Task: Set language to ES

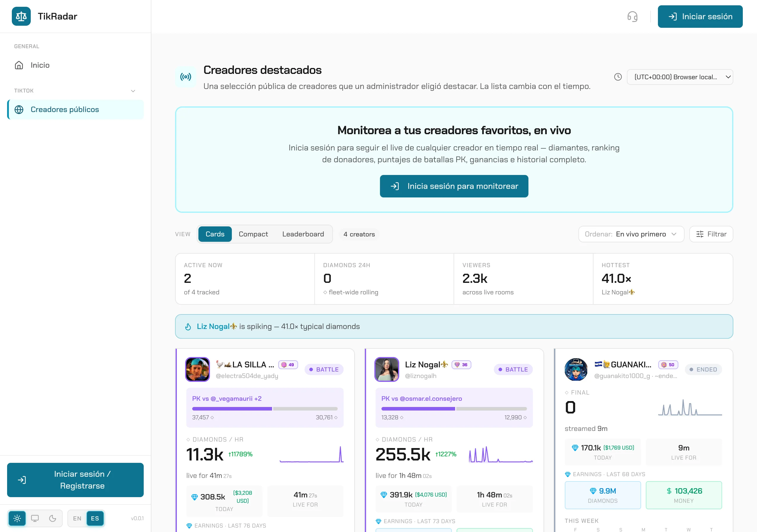Action: 95,518
